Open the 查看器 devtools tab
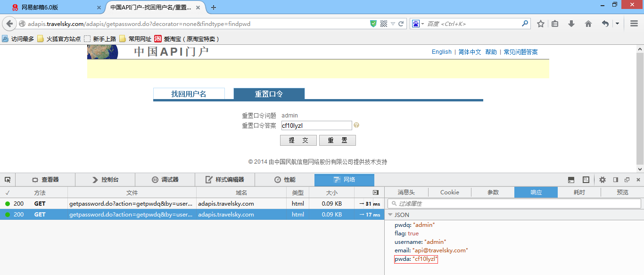644x275 pixels. click(x=45, y=180)
